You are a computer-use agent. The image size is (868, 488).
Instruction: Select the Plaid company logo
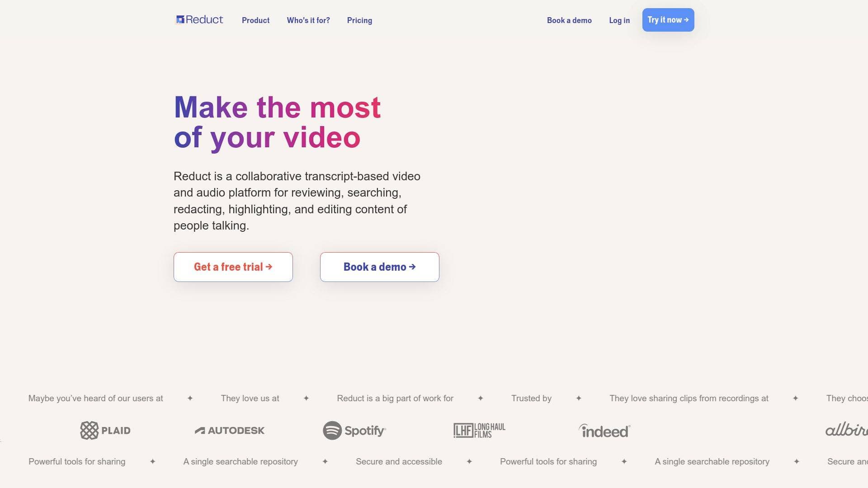tap(105, 430)
